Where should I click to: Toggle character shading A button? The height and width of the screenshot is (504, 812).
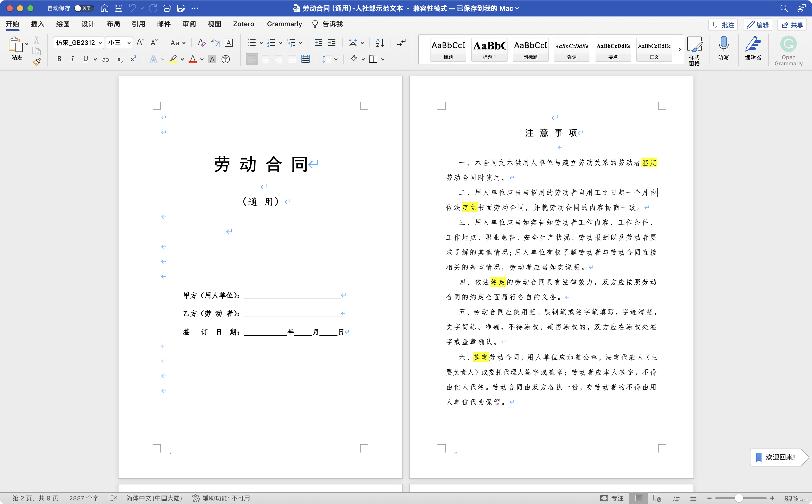[x=212, y=59]
